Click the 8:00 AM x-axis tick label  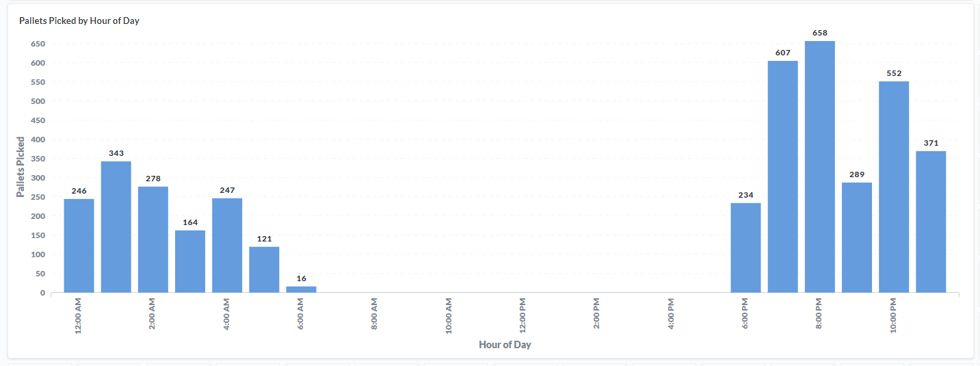pos(374,313)
